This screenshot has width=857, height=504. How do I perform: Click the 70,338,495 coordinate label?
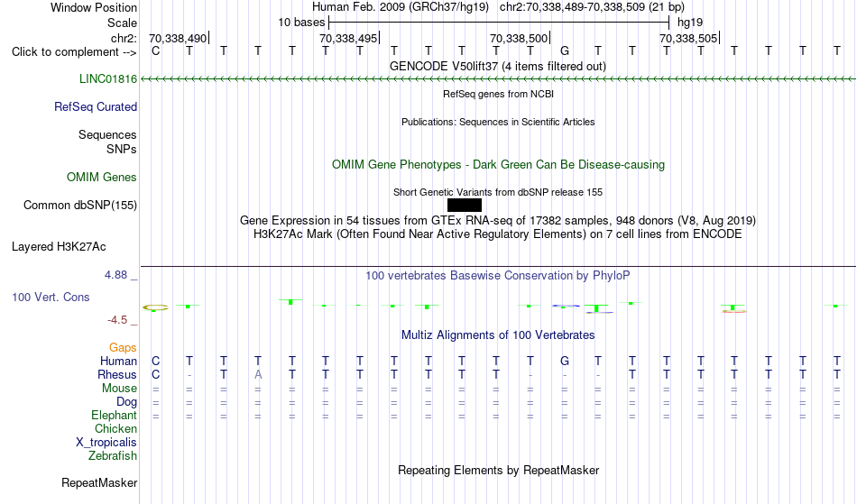tap(348, 38)
